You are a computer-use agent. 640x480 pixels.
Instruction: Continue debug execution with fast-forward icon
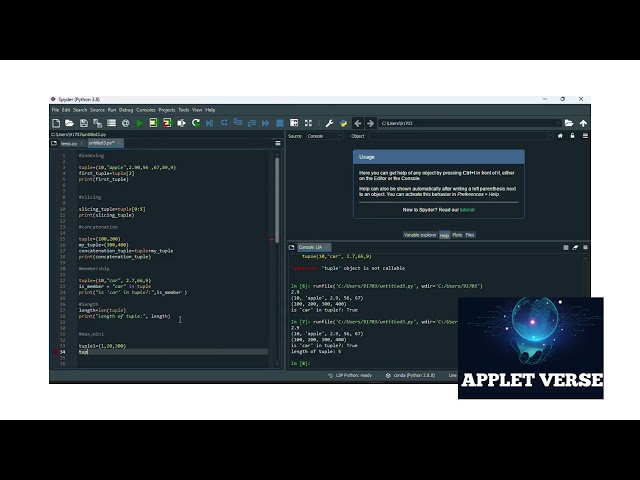tap(266, 123)
